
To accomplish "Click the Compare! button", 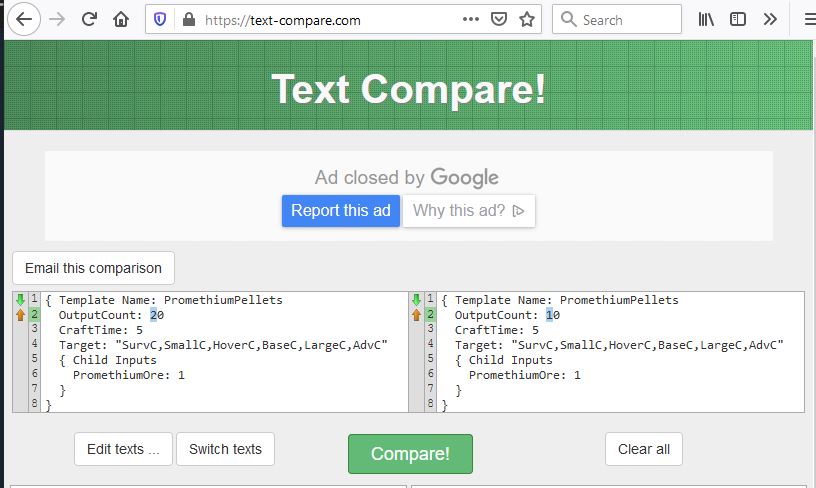I will pyautogui.click(x=410, y=454).
